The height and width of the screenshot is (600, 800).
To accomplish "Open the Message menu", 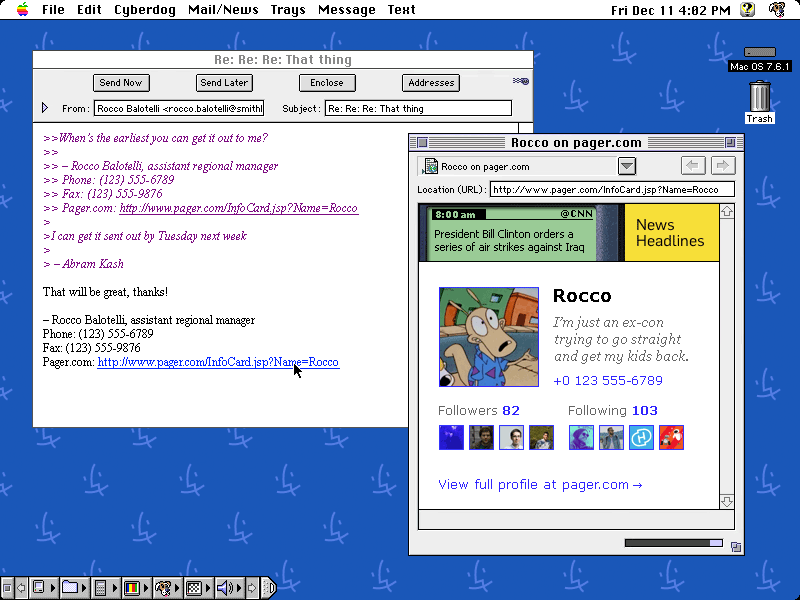I will tap(346, 10).
